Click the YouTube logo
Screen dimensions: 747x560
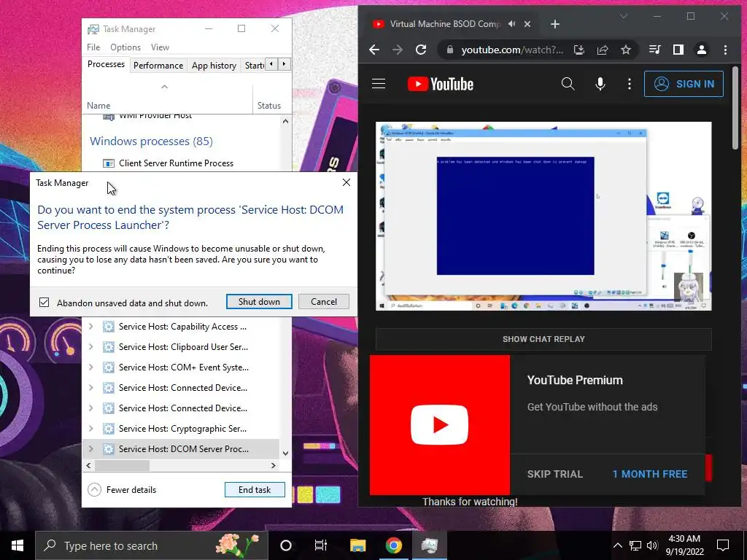point(440,85)
